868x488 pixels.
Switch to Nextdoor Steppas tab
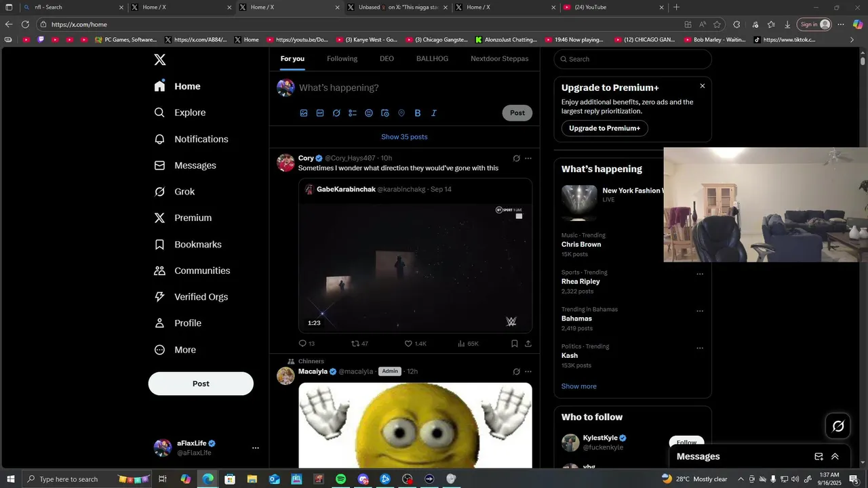point(500,59)
